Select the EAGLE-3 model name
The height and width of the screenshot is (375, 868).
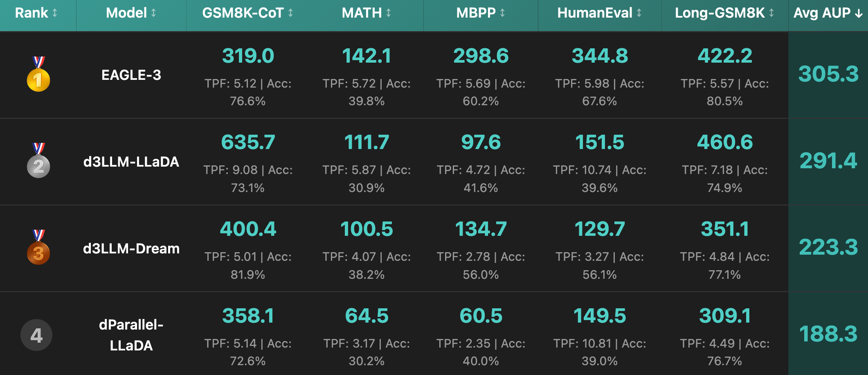coord(131,75)
